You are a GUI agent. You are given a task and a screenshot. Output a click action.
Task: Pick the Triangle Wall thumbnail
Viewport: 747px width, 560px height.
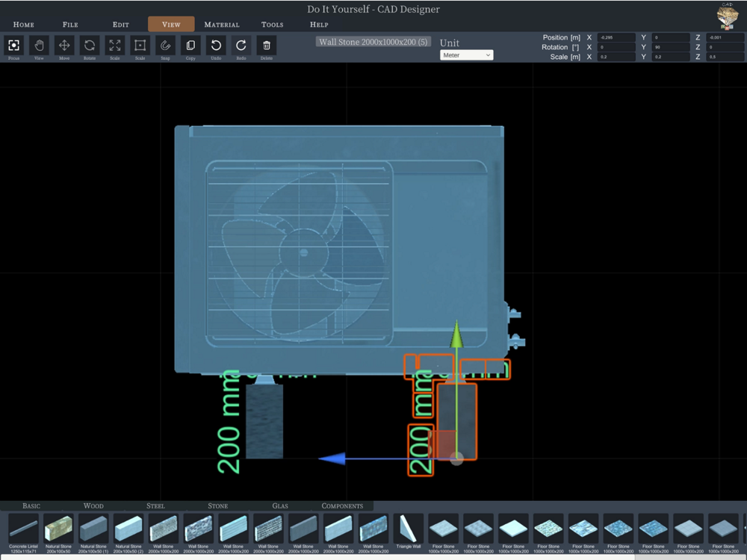point(409,529)
